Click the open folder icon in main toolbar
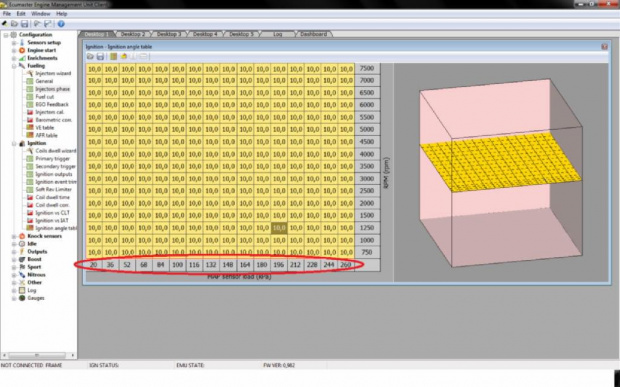Screen dimensions: 620x387 point(14,24)
